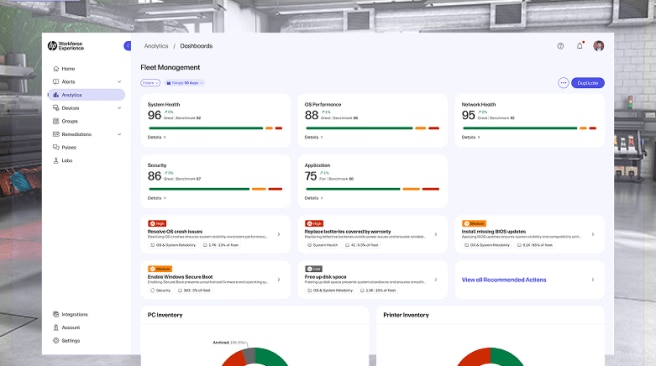The image size is (656, 366).
Task: Open the user profile avatar
Action: coord(598,46)
